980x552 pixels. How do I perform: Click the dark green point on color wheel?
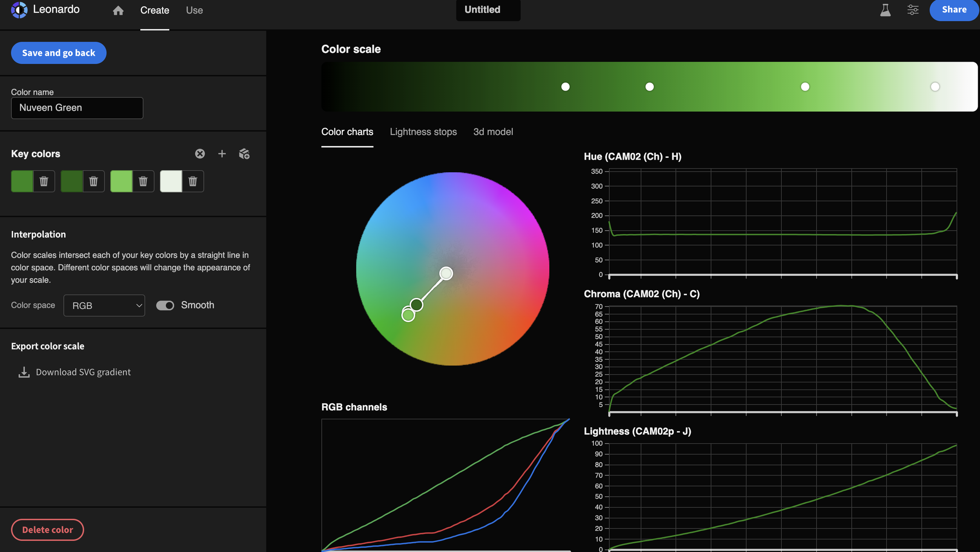[x=416, y=304]
